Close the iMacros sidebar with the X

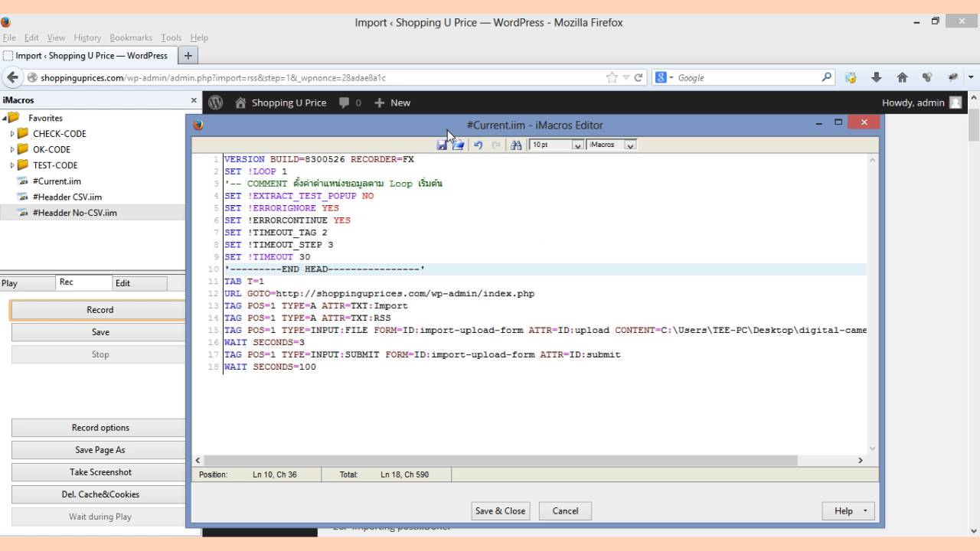(194, 100)
